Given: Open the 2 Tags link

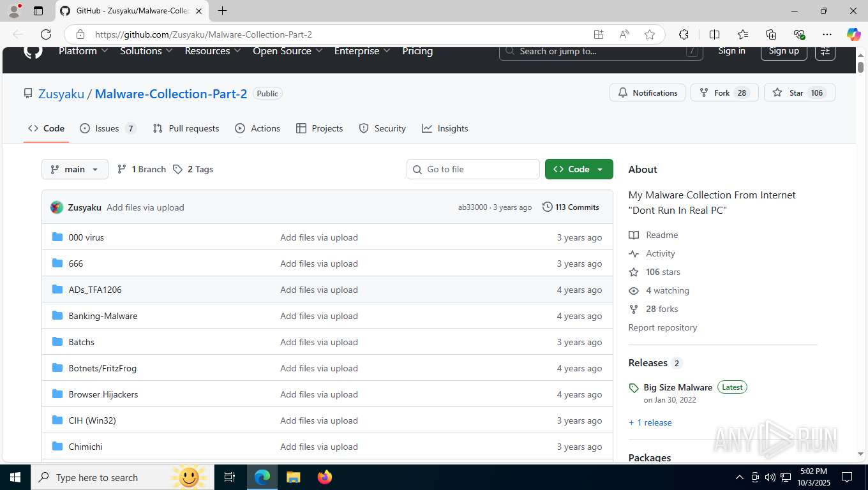Looking at the screenshot, I should (x=193, y=169).
